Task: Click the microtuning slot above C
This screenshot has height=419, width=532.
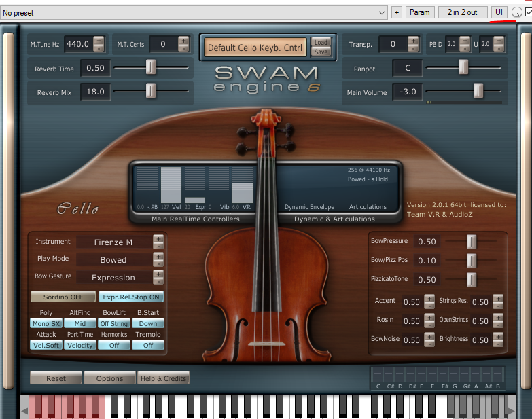Action: 378,375
